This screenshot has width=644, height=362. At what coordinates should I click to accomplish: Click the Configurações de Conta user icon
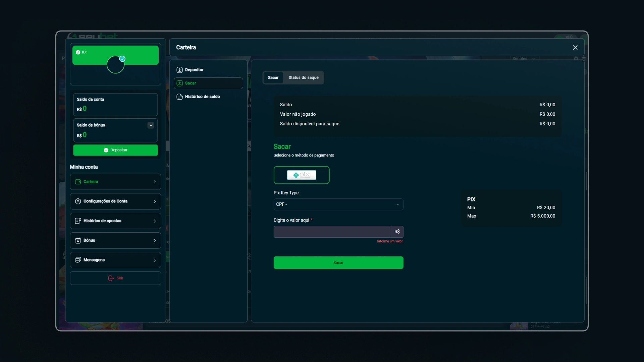coord(78,201)
